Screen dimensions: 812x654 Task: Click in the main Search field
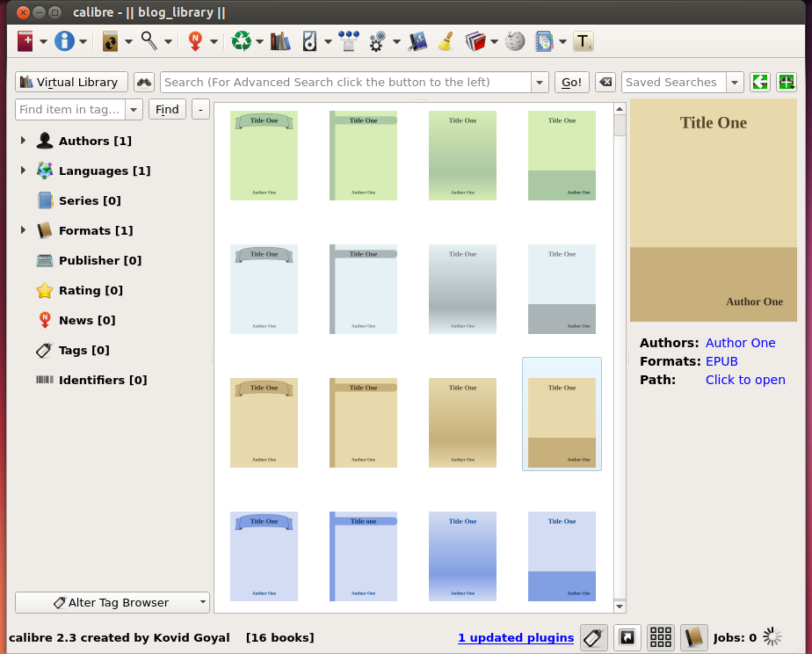point(345,83)
